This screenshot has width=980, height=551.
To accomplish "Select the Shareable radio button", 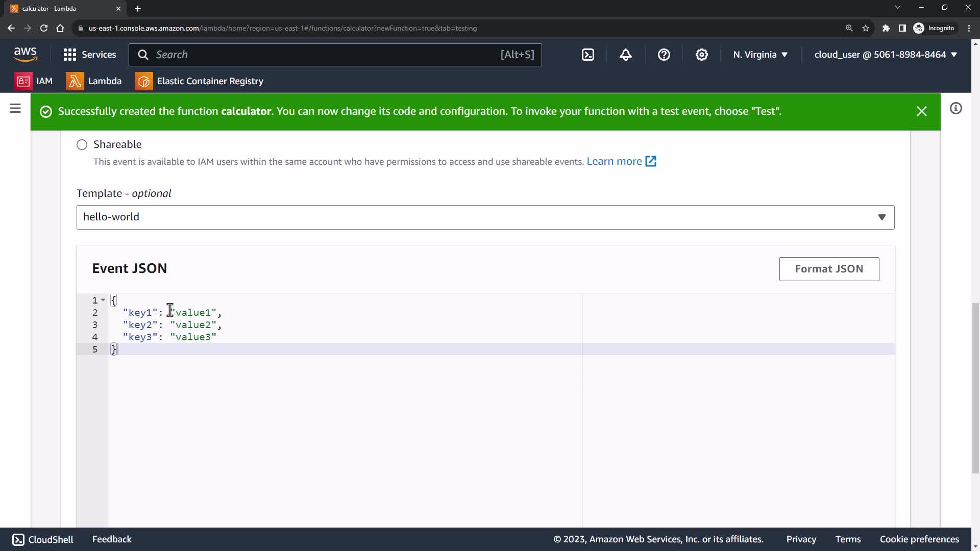I will tap(82, 145).
